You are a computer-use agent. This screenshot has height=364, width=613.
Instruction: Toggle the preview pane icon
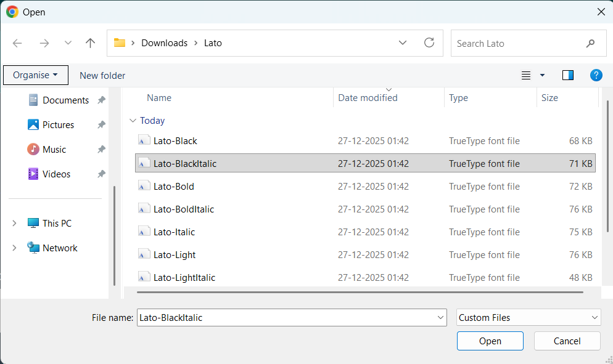(568, 75)
